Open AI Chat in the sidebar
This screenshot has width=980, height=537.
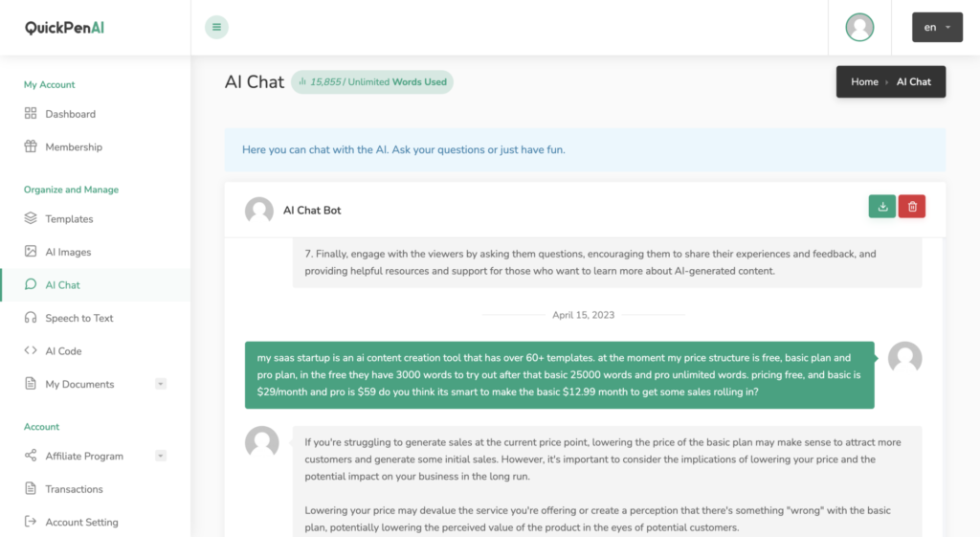(x=63, y=285)
